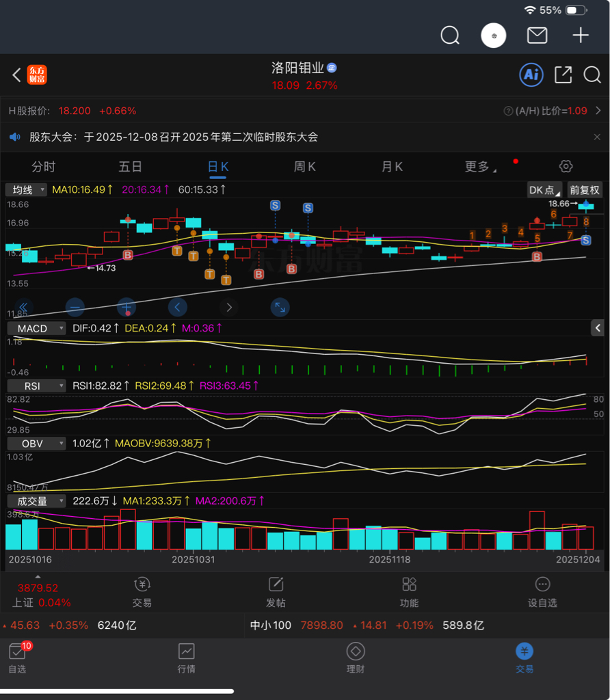Switch to 周K chart tab

(x=304, y=167)
